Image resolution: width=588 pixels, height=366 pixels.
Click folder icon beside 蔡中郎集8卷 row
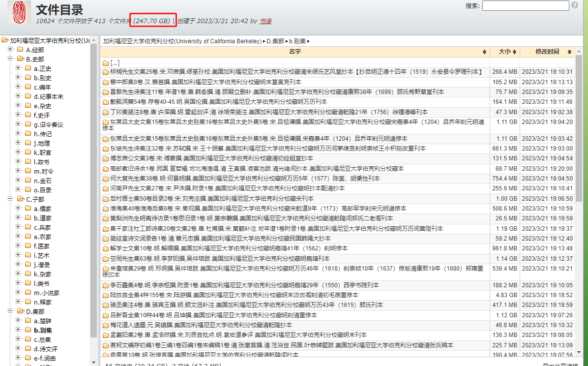pyautogui.click(x=106, y=82)
